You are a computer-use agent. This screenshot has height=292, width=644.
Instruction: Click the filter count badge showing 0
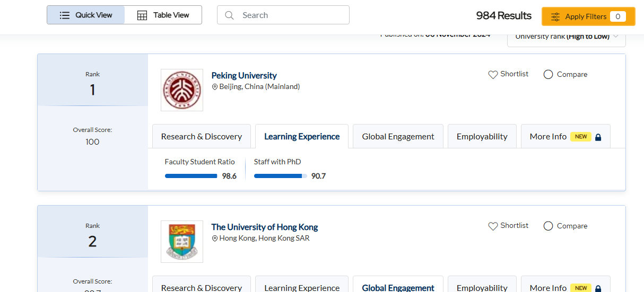617,16
